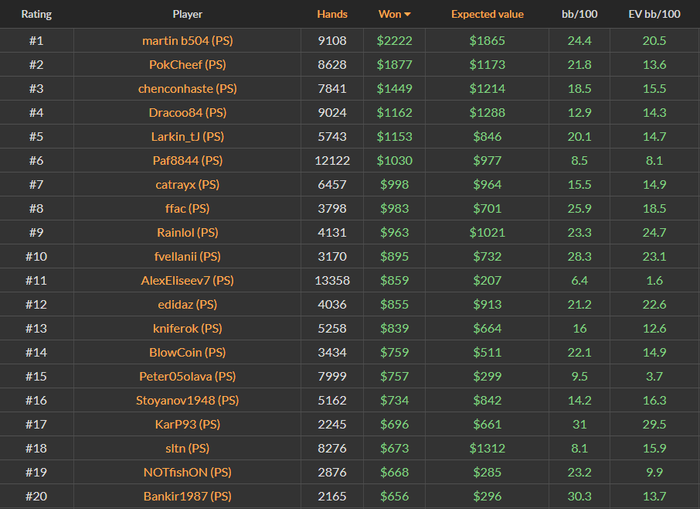Open Larkin_tJ (PS) player page
The height and width of the screenshot is (509, 700).
(x=187, y=137)
